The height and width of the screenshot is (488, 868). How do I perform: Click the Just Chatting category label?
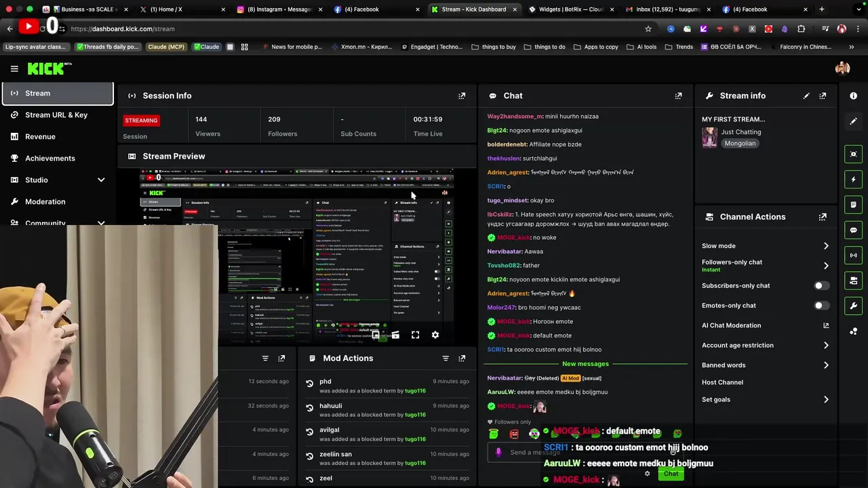pos(741,132)
